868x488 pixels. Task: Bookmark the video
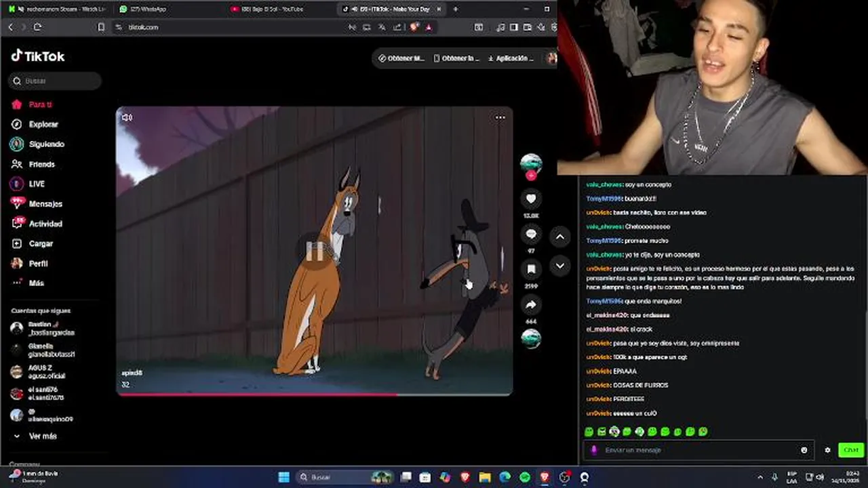click(531, 269)
